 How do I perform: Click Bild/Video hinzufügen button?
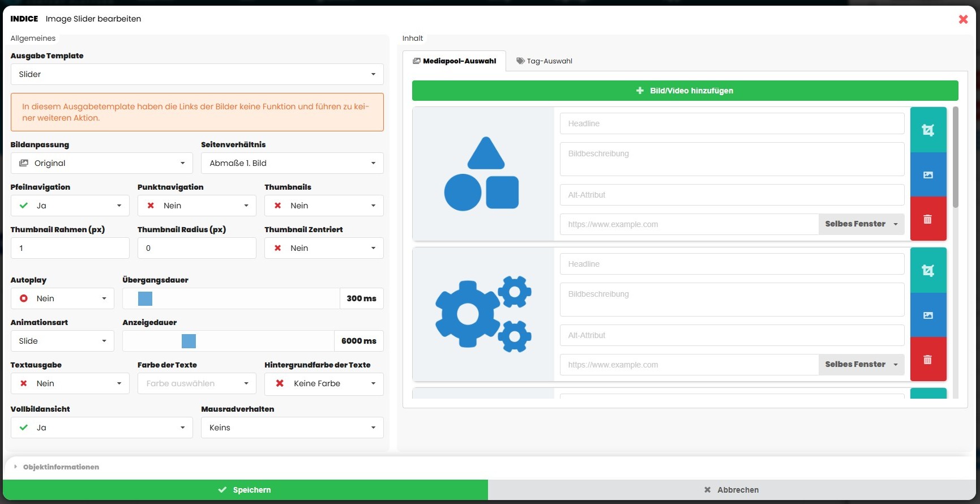685,91
